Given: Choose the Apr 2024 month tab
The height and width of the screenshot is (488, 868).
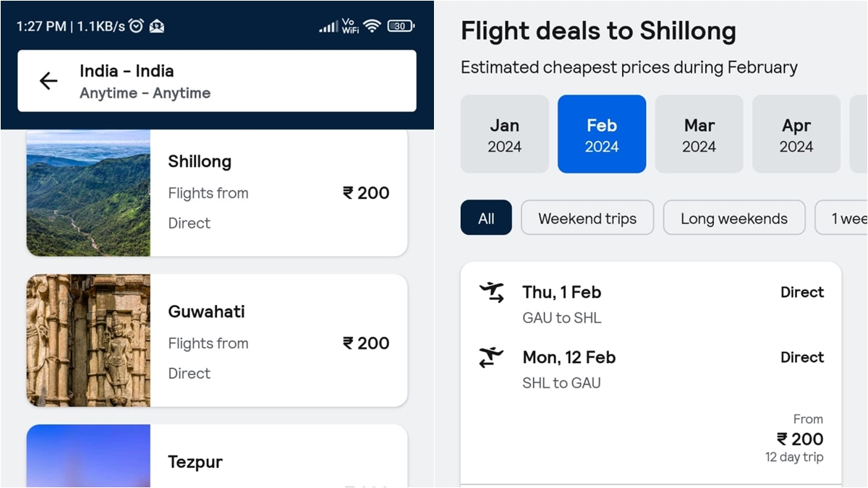Looking at the screenshot, I should [x=796, y=134].
